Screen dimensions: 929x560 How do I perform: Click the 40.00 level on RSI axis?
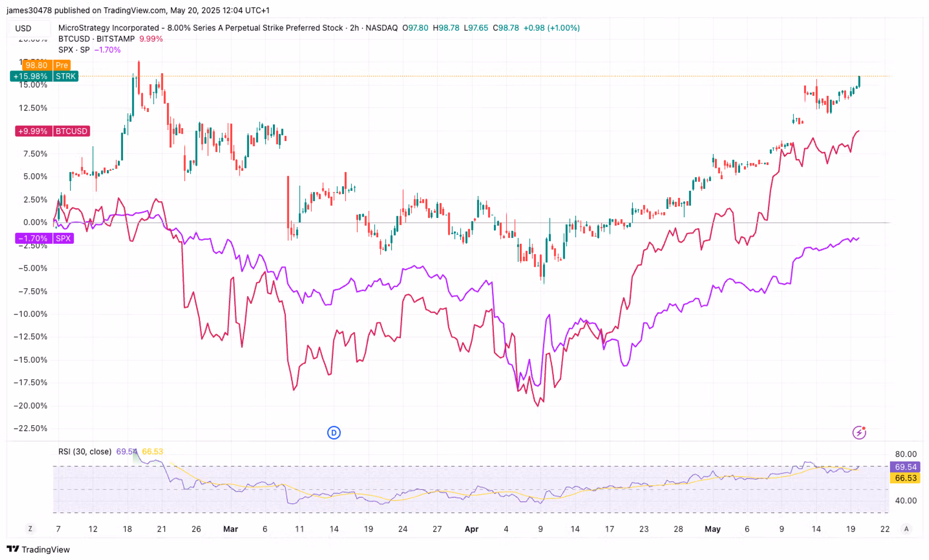pos(906,500)
